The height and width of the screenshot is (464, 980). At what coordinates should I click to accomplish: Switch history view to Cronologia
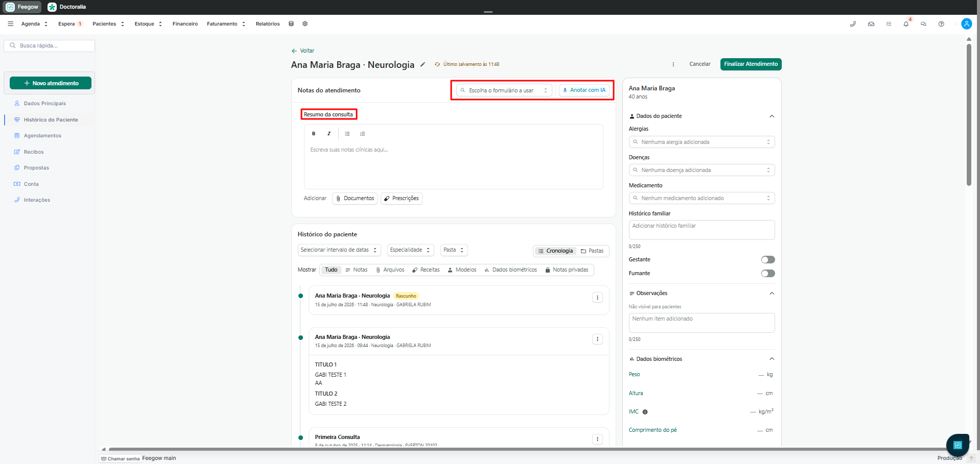[x=555, y=251]
